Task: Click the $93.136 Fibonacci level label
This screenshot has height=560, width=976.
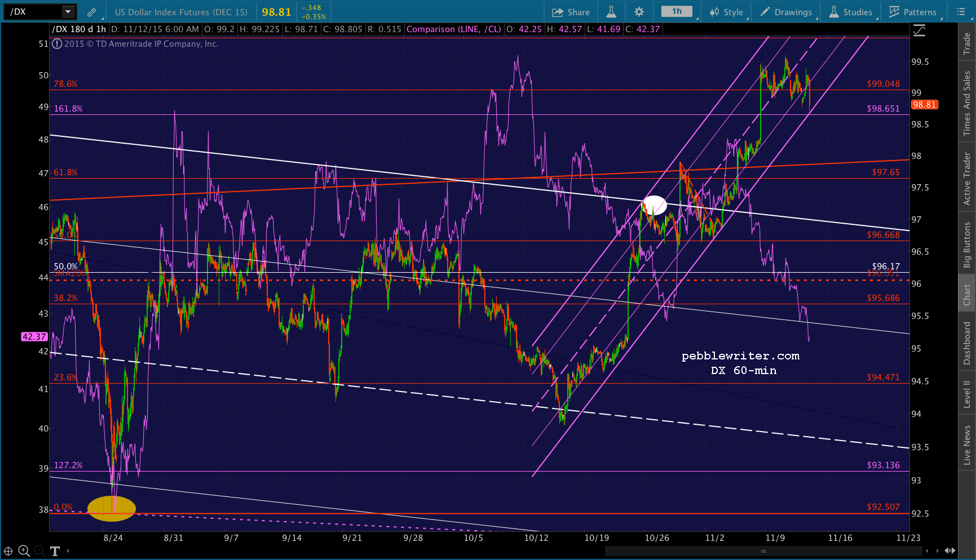Action: point(884,465)
